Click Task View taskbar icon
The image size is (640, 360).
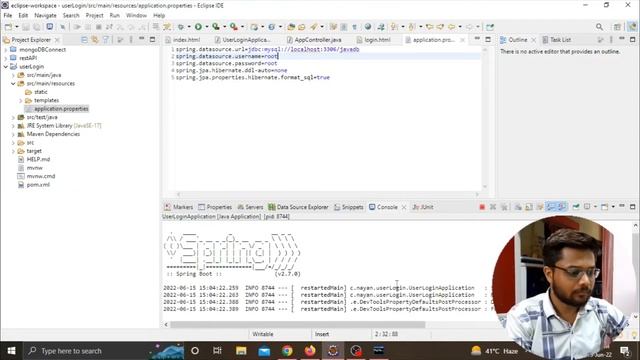[218, 351]
